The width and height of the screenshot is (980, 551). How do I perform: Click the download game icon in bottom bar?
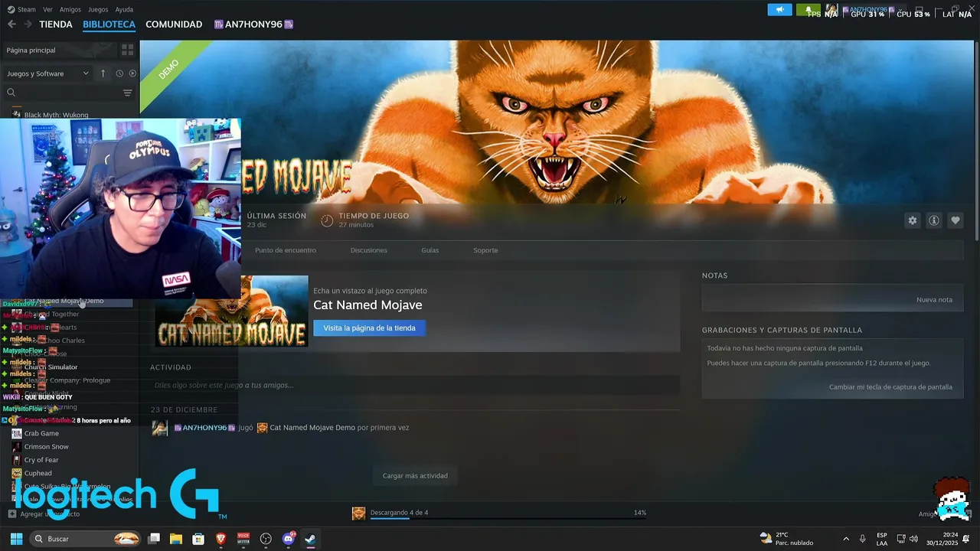359,513
